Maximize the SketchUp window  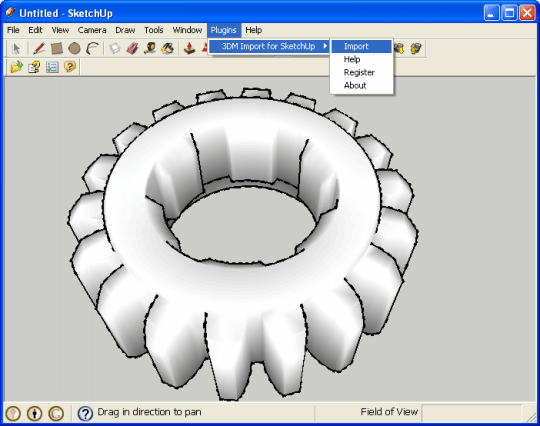[509, 13]
